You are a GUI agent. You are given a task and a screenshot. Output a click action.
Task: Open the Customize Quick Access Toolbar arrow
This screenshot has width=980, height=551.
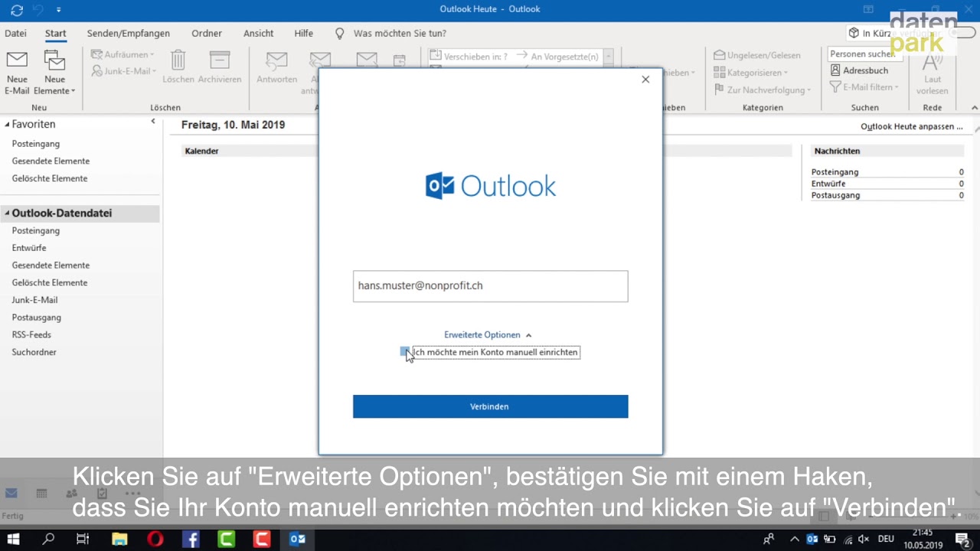(x=59, y=9)
